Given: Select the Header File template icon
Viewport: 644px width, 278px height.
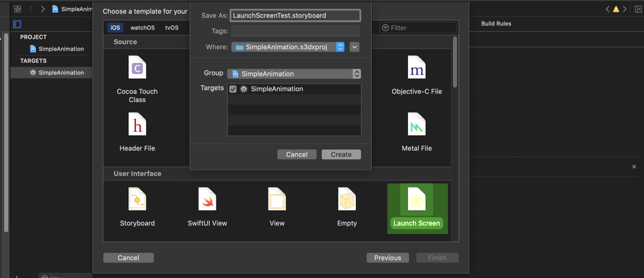Looking at the screenshot, I should pyautogui.click(x=137, y=125).
